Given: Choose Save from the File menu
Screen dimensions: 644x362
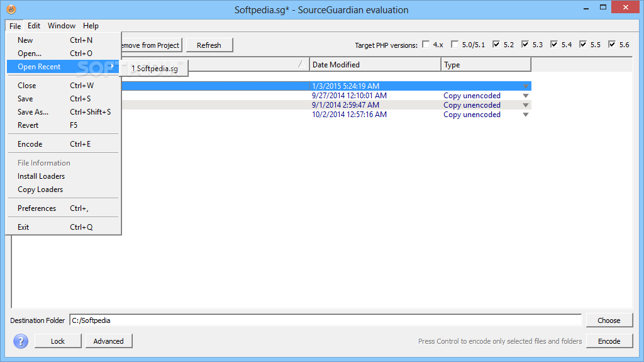Looking at the screenshot, I should click(64, 99).
